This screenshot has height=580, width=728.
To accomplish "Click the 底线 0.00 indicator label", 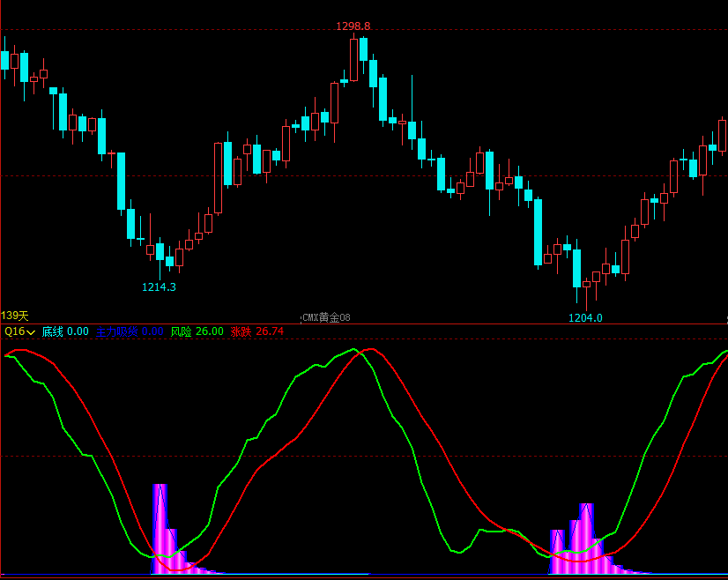I will pos(65,331).
